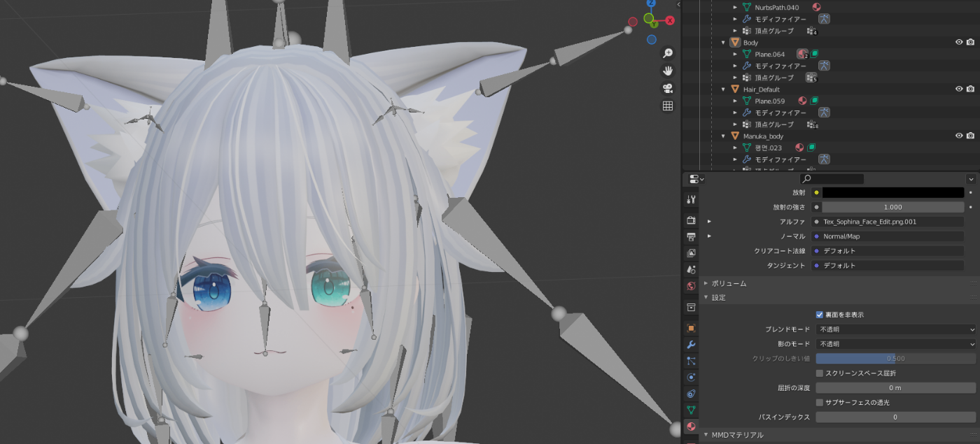Open the Particles properties tab icon

coord(691,361)
